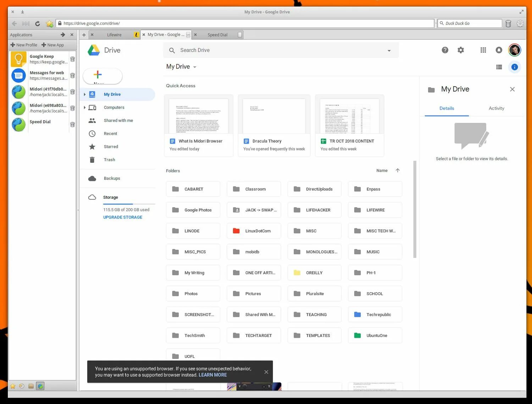The image size is (532, 404).
Task: Open a new tab with plus
Action: (84, 35)
